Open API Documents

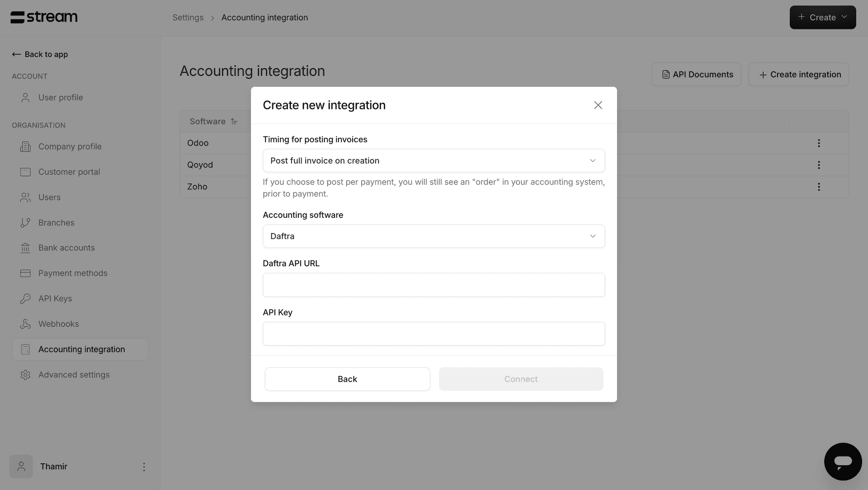click(696, 75)
